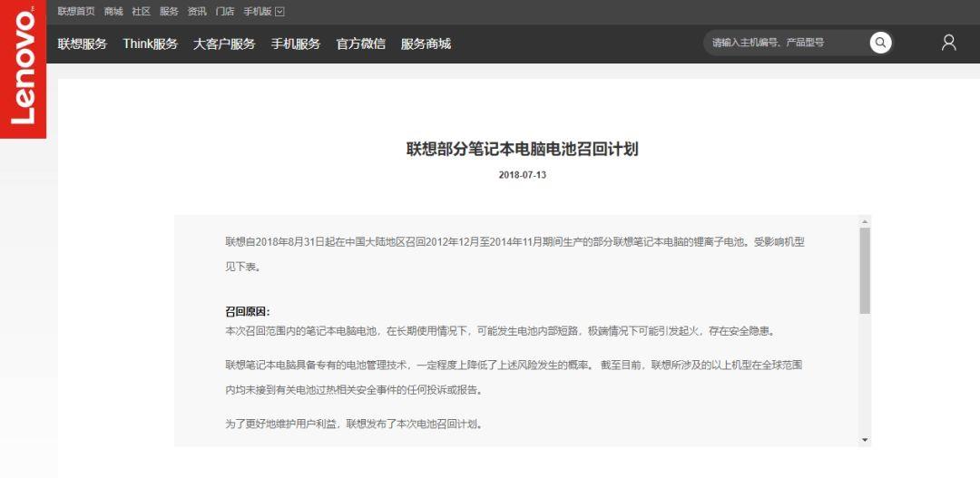The image size is (980, 478).
Task: Click the paragraph starting 本次召回范围内
Action: pyautogui.click(x=500, y=331)
